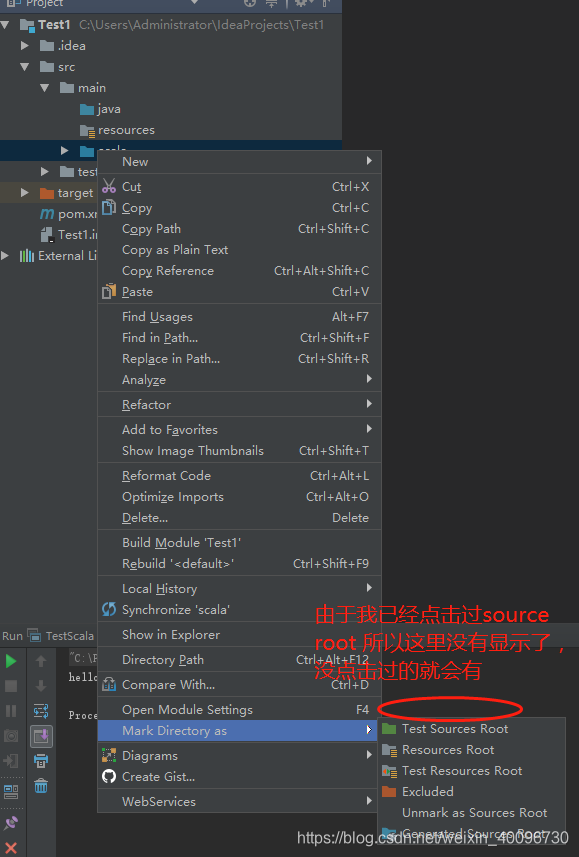
Task: Mark directory as Resources Root
Action: pos(471,749)
